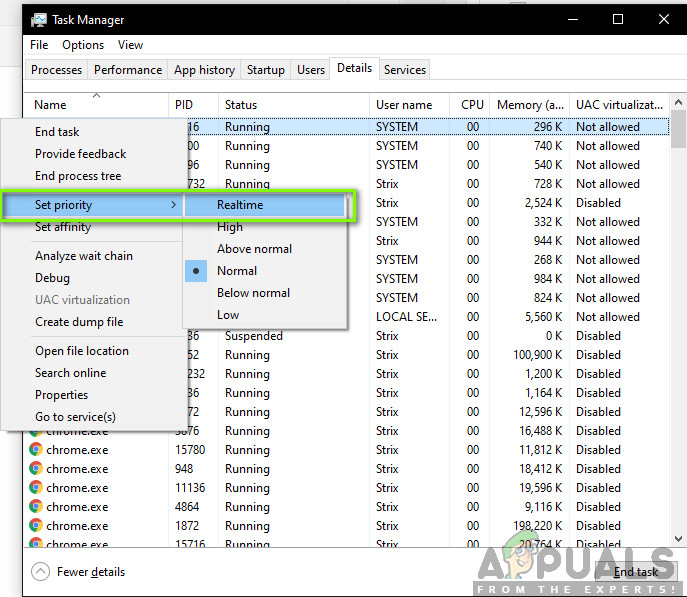Expand the Set priority submenu arrow

[174, 205]
